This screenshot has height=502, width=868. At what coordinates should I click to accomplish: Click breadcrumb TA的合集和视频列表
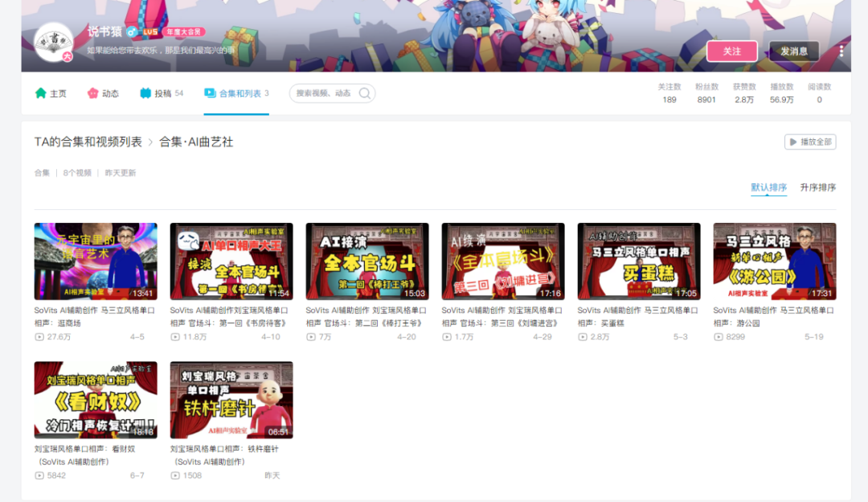click(x=88, y=142)
